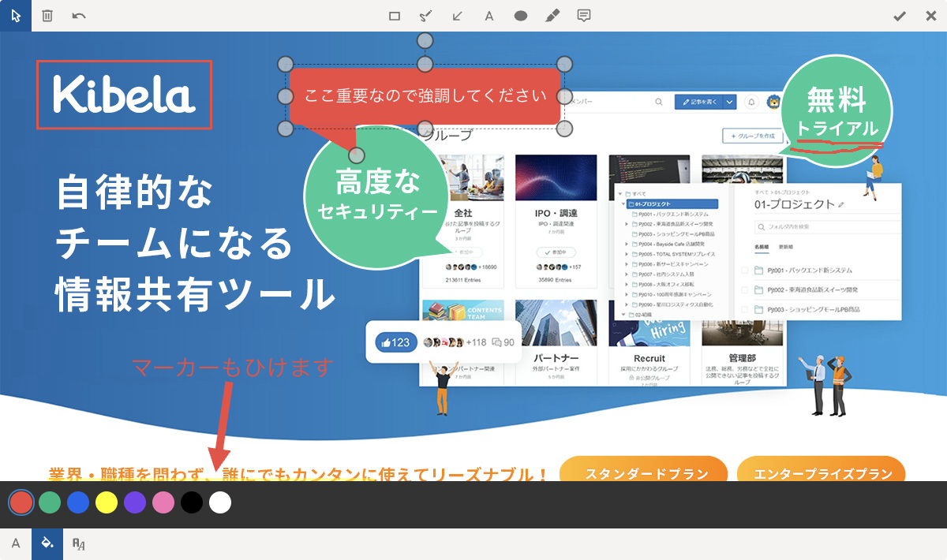Click the 記事を書く button
Screen dimensions: 947x560
[698, 102]
